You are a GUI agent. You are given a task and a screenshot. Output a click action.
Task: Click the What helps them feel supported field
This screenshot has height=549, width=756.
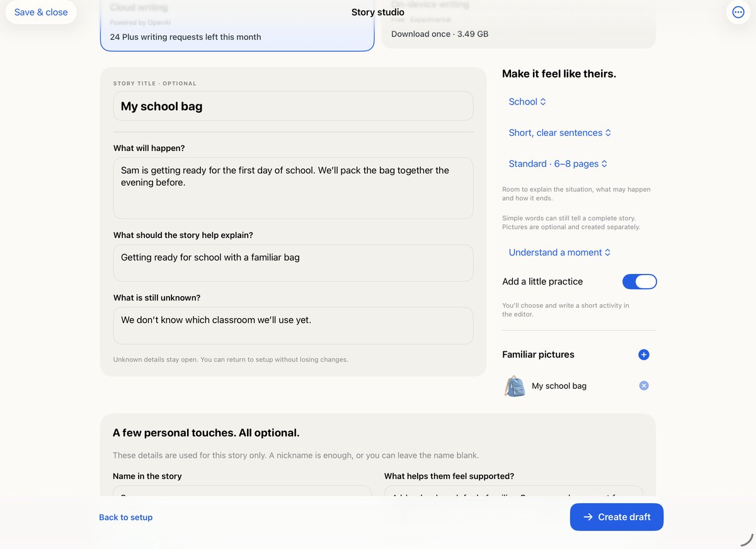click(x=513, y=491)
